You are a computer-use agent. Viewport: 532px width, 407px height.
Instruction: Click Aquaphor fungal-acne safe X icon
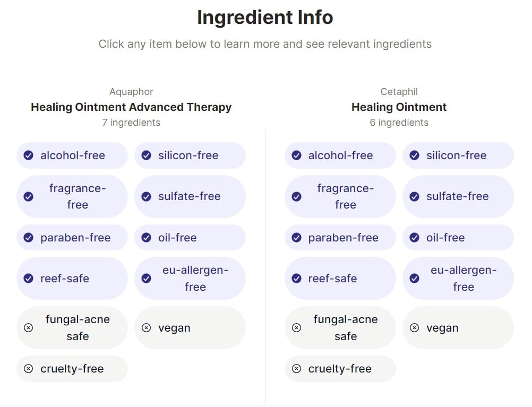click(x=29, y=328)
